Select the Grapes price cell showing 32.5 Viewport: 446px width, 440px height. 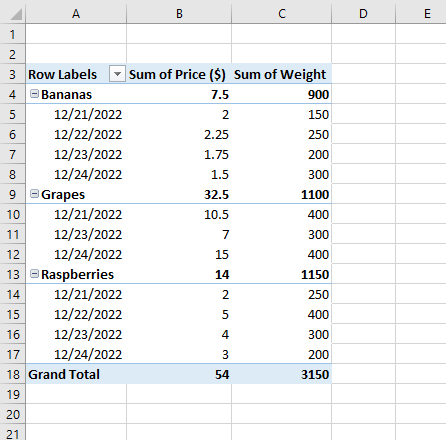click(179, 194)
